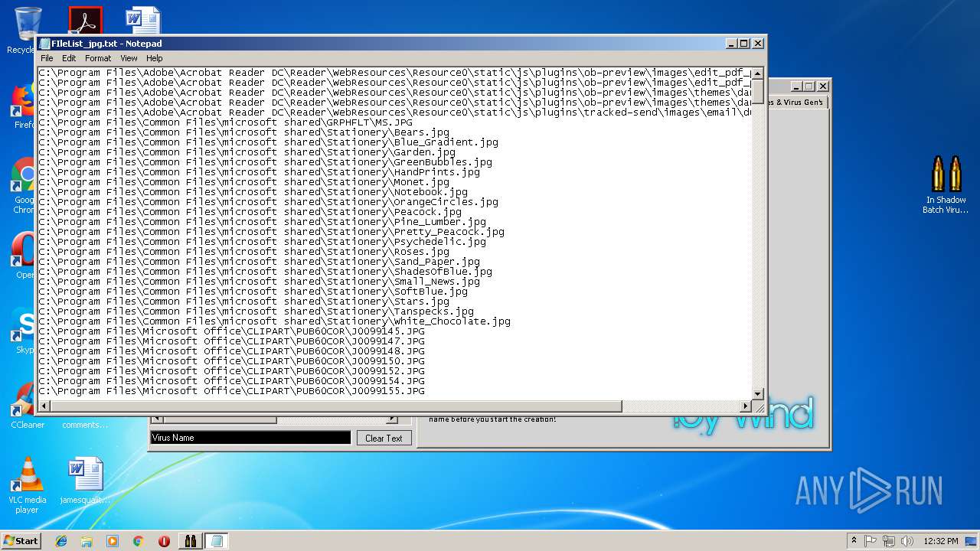Screen dimensions: 980x551
Task: Switch to the Notepad taskbar button
Action: [x=217, y=541]
